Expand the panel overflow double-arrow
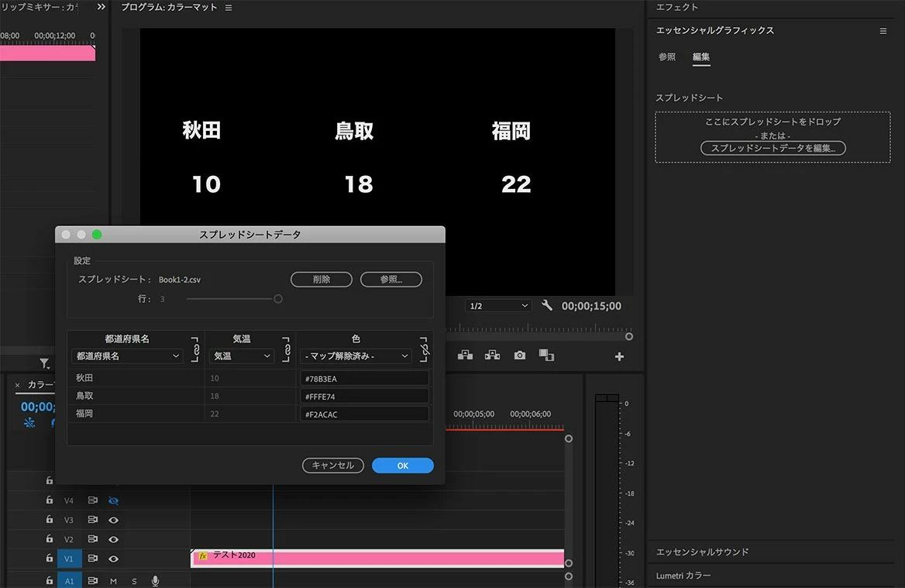905x588 pixels. (x=102, y=7)
